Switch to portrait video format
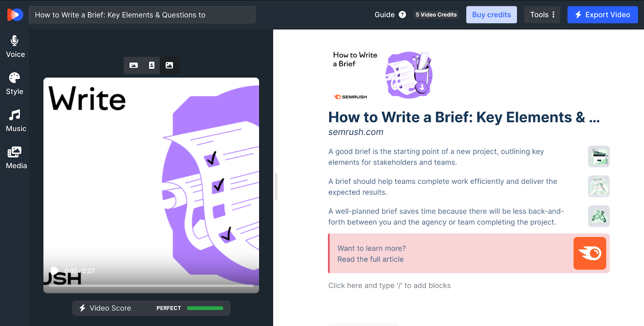Image resolution: width=644 pixels, height=326 pixels. 152,65
